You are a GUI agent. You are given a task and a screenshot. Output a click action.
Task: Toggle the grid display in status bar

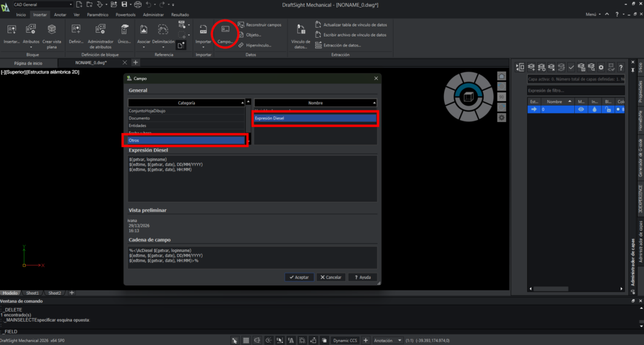[x=246, y=341]
